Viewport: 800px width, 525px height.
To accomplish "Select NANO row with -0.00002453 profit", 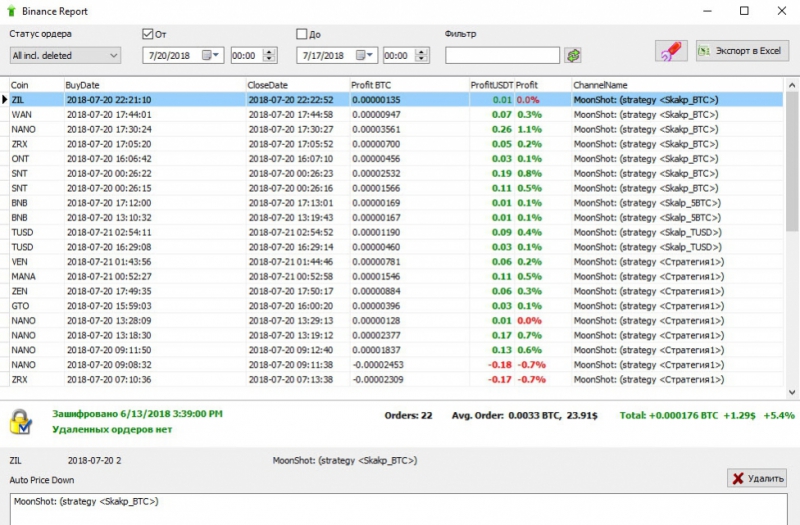I will pyautogui.click(x=396, y=365).
